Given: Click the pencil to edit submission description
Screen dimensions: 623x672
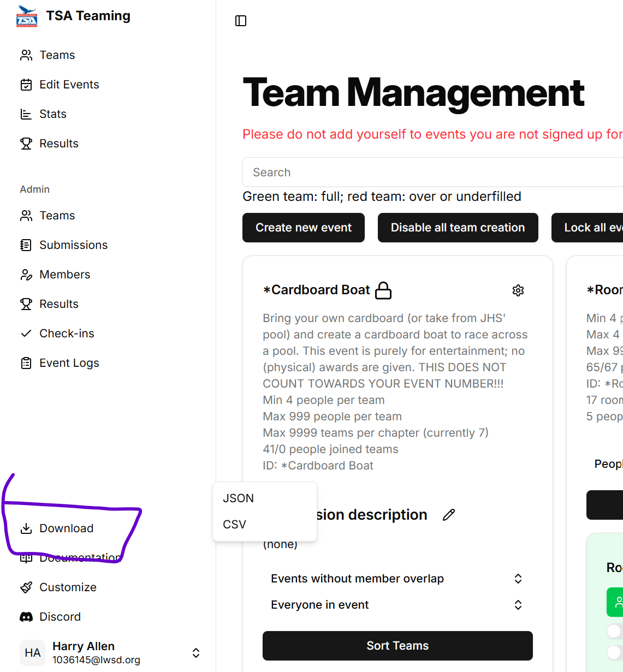Looking at the screenshot, I should tap(449, 515).
